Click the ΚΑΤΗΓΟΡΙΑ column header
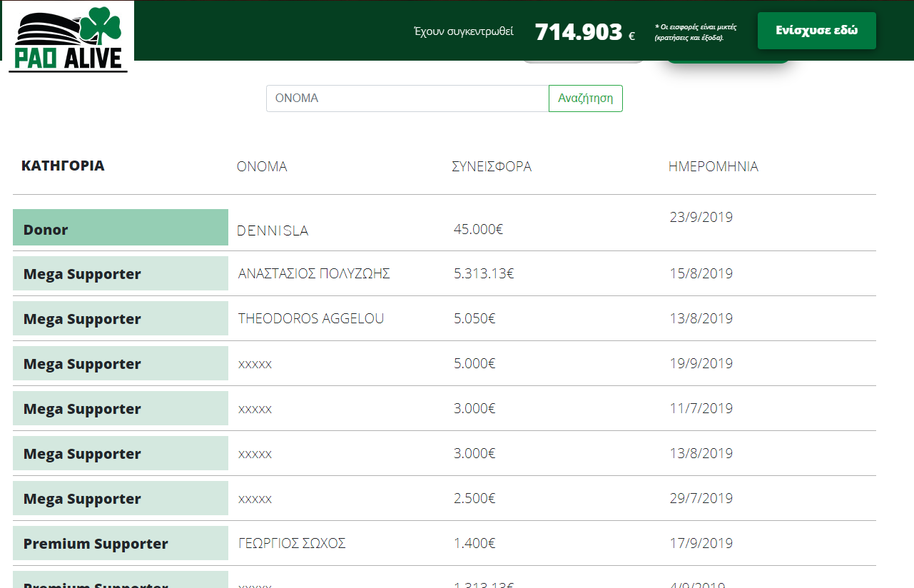The height and width of the screenshot is (588, 914). pos(63,166)
